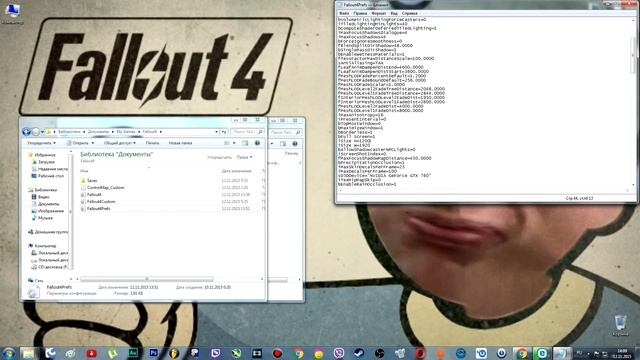Open the Файл menu in Notepad

click(x=344, y=13)
